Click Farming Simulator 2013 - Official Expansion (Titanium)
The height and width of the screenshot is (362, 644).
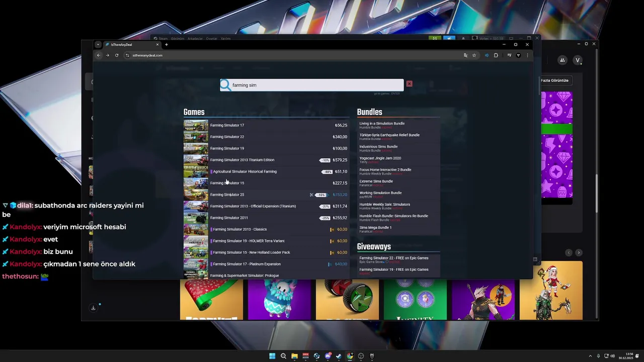pos(253,206)
